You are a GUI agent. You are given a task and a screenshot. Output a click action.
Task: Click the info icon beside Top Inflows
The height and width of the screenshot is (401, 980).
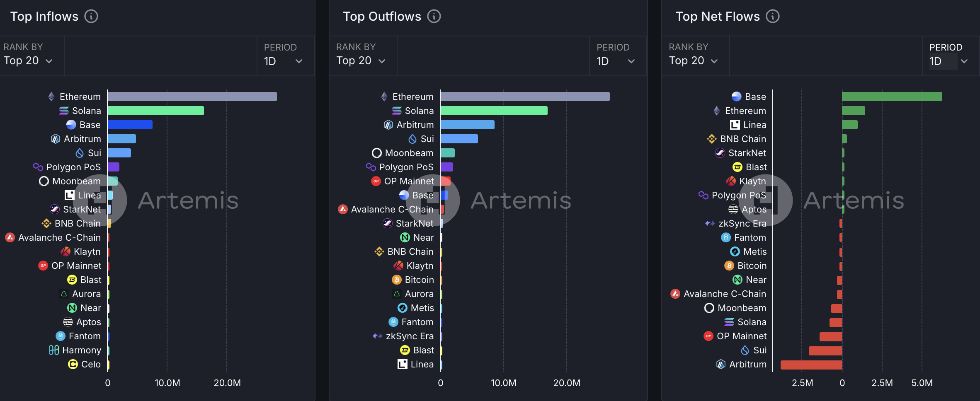(91, 17)
